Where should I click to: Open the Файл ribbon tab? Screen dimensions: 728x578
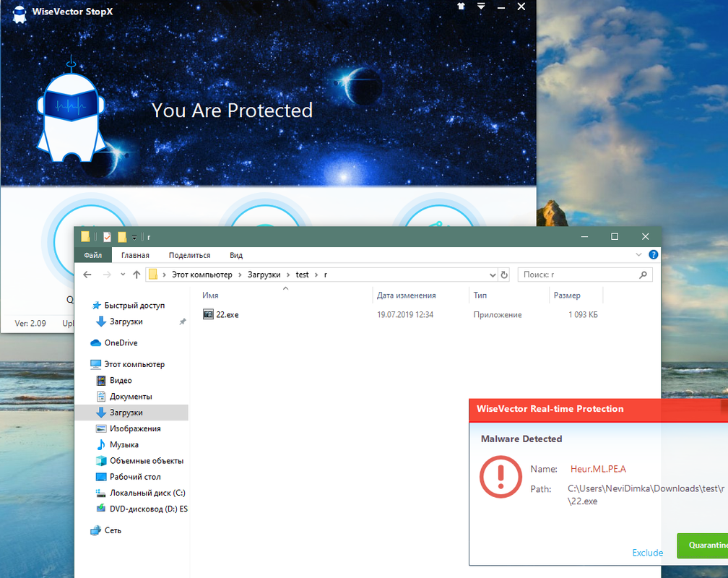pos(93,255)
